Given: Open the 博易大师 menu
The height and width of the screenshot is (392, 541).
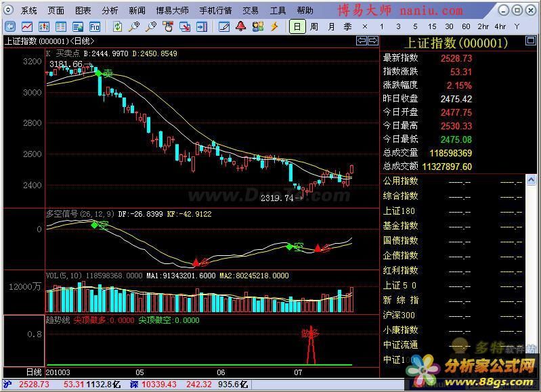Looking at the screenshot, I should pyautogui.click(x=172, y=11).
